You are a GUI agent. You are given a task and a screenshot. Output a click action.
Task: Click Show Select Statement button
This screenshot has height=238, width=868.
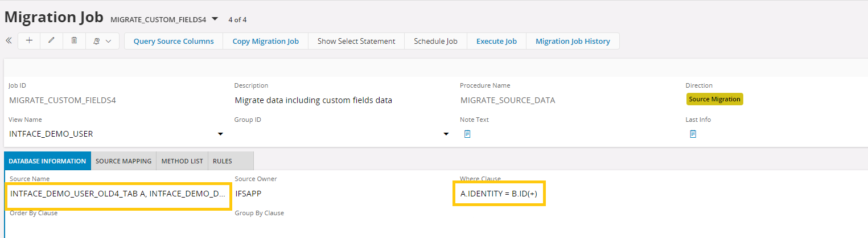pos(356,41)
